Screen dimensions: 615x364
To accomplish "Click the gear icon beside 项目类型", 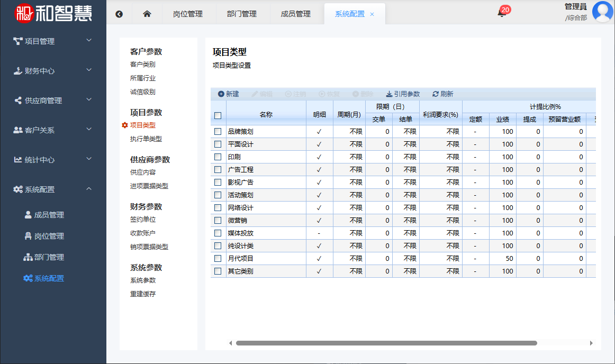I will coord(125,125).
